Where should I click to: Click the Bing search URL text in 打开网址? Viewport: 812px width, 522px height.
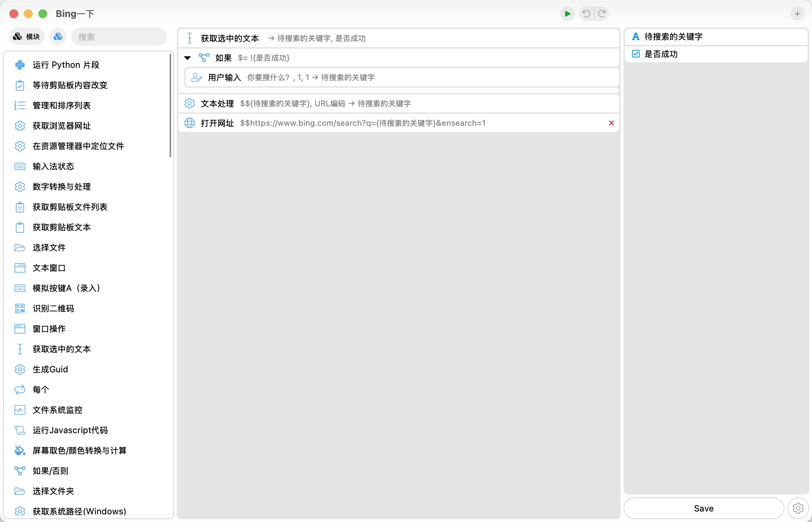[363, 123]
